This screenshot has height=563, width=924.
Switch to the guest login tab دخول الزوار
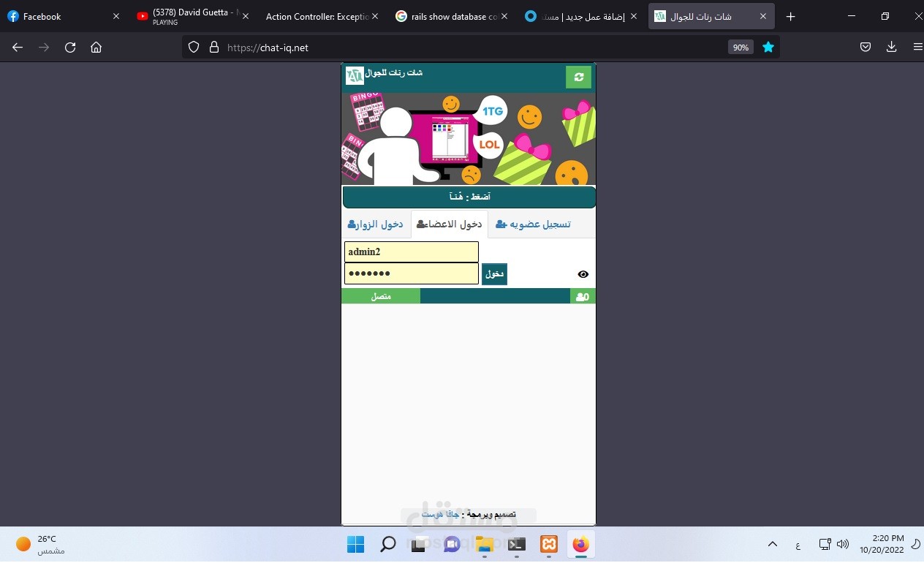click(x=376, y=224)
